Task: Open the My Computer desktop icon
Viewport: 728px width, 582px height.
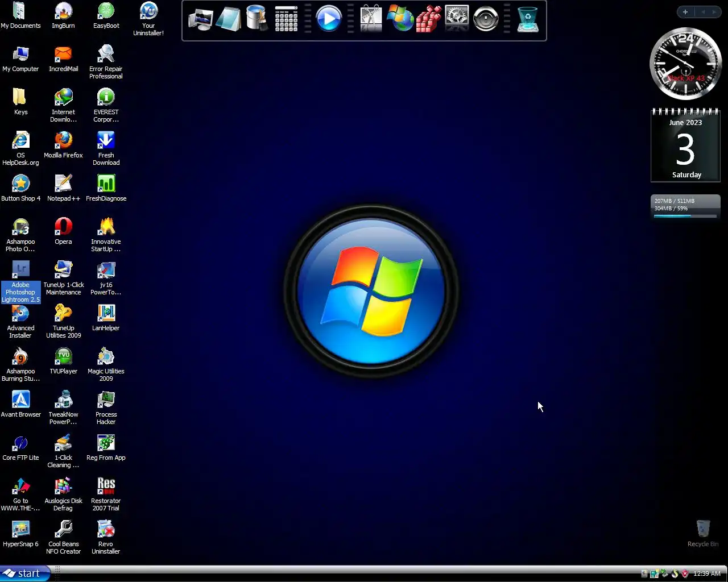Action: (20, 59)
